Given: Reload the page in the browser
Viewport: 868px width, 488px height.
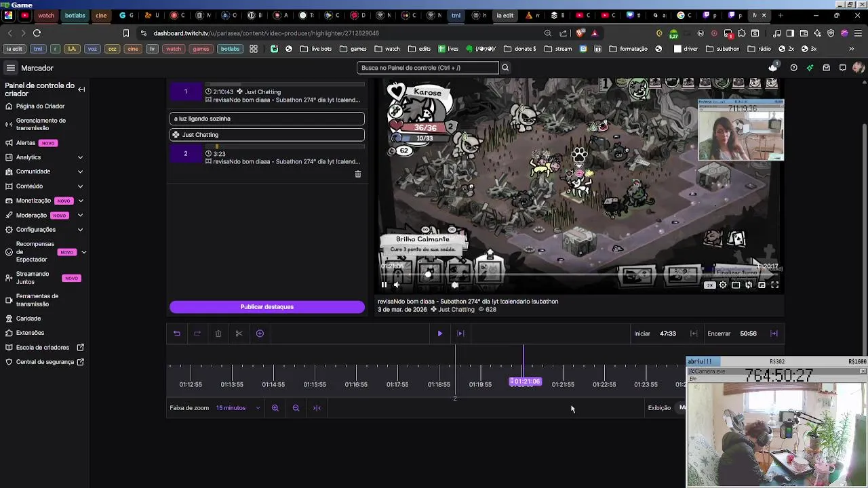Looking at the screenshot, I should tap(37, 33).
